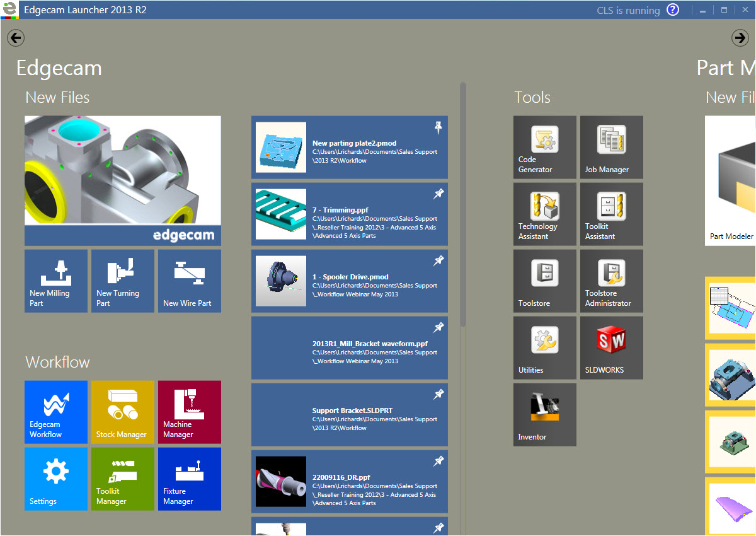Launch SLDWORKS from Tools
Screen dimensions: 756x536
tap(611, 347)
